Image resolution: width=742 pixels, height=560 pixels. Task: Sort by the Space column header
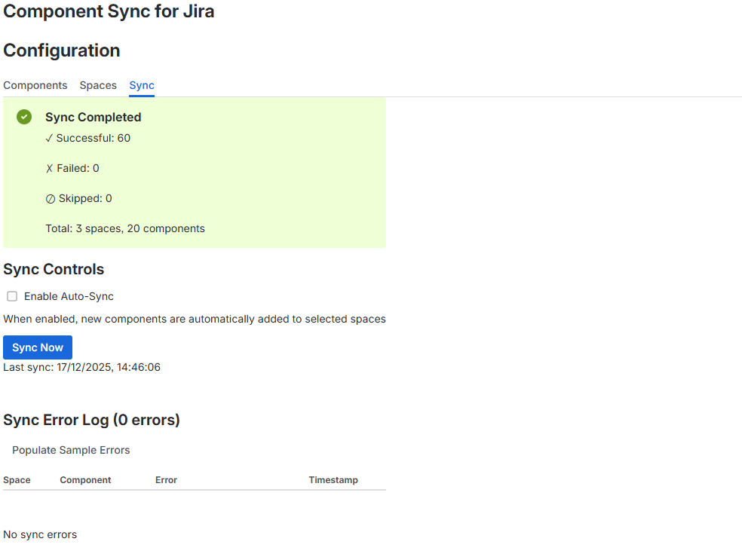pyautogui.click(x=17, y=480)
